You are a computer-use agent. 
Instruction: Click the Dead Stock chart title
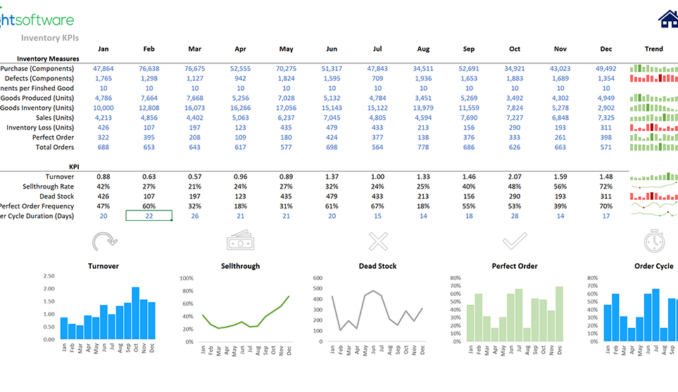click(x=377, y=266)
